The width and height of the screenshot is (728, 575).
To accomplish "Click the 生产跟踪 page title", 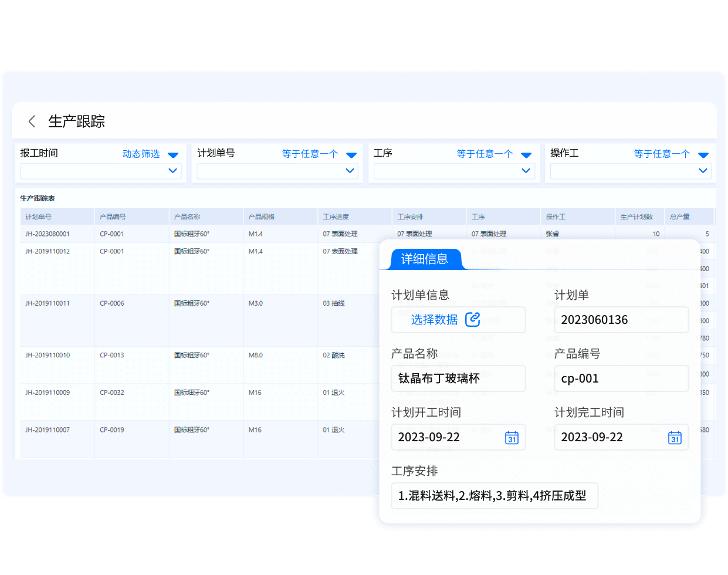I will tap(77, 121).
